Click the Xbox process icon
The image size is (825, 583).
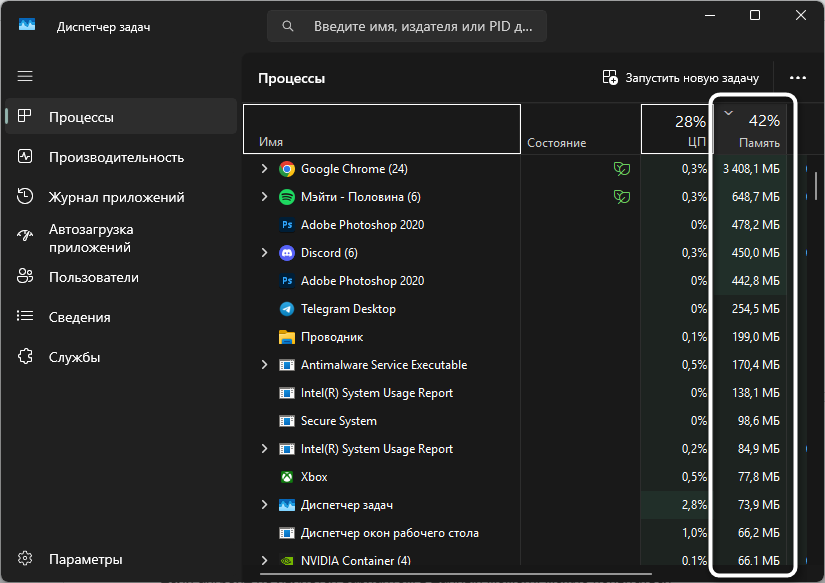click(287, 477)
